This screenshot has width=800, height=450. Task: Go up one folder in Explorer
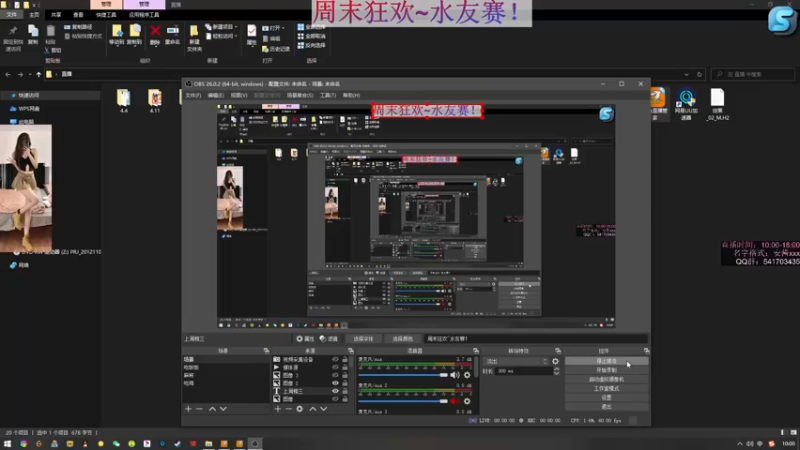[x=38, y=74]
